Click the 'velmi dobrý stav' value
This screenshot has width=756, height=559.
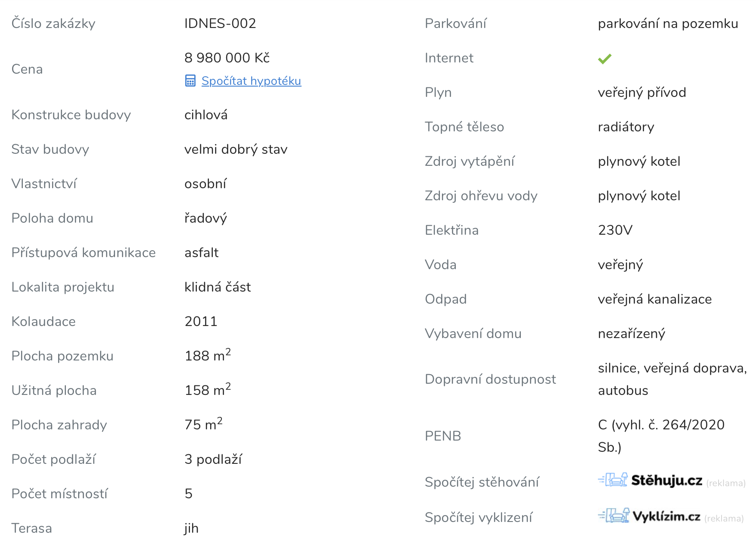pyautogui.click(x=236, y=149)
